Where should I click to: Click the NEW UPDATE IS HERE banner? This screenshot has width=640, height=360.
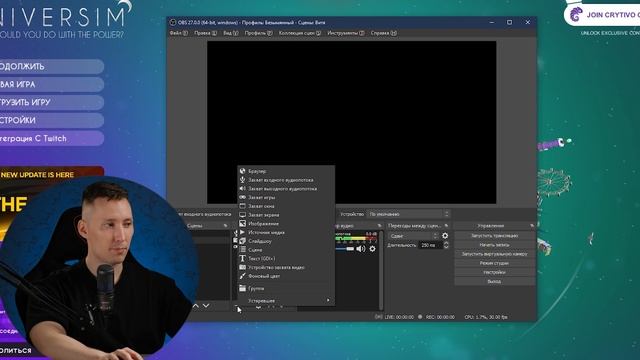tap(52, 174)
